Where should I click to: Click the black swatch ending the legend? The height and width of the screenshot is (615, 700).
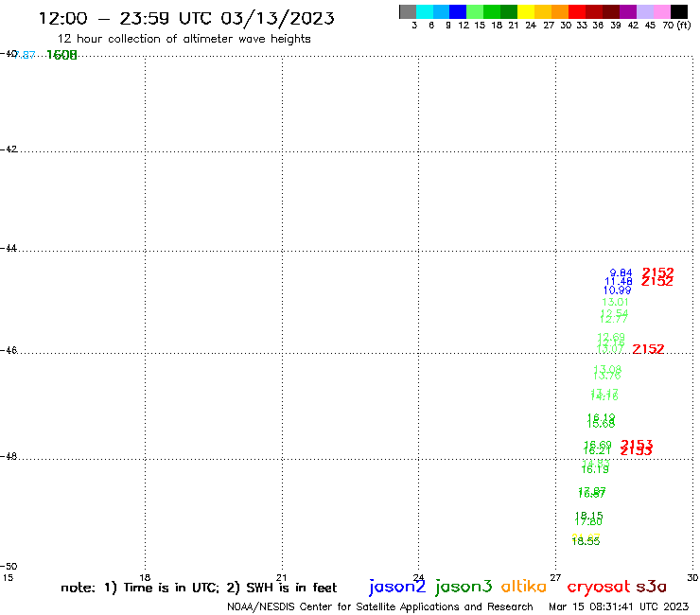point(679,12)
